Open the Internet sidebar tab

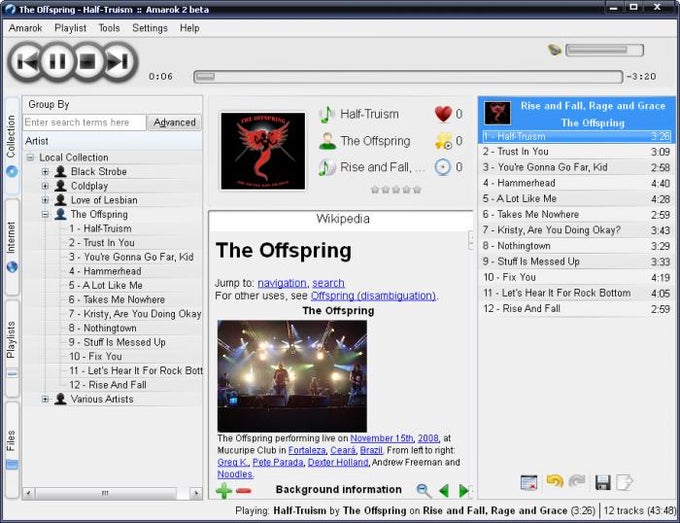[x=12, y=247]
